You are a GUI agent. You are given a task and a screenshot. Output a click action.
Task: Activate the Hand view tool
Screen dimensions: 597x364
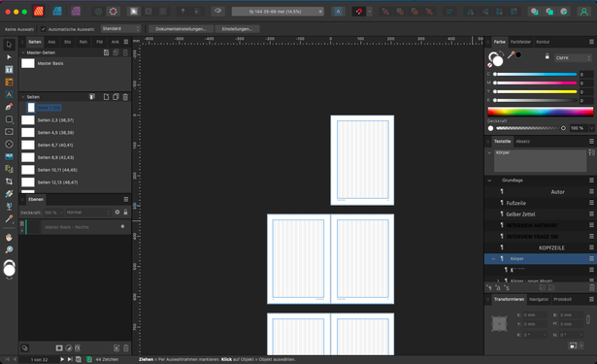click(9, 238)
